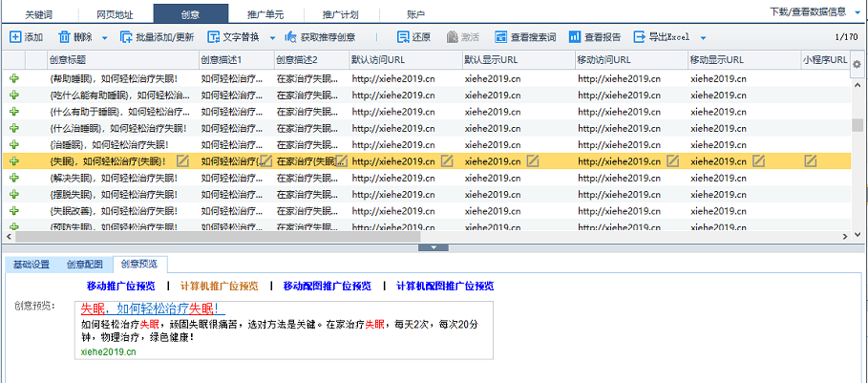Click green plus of {解决失眠} row

[14, 178]
